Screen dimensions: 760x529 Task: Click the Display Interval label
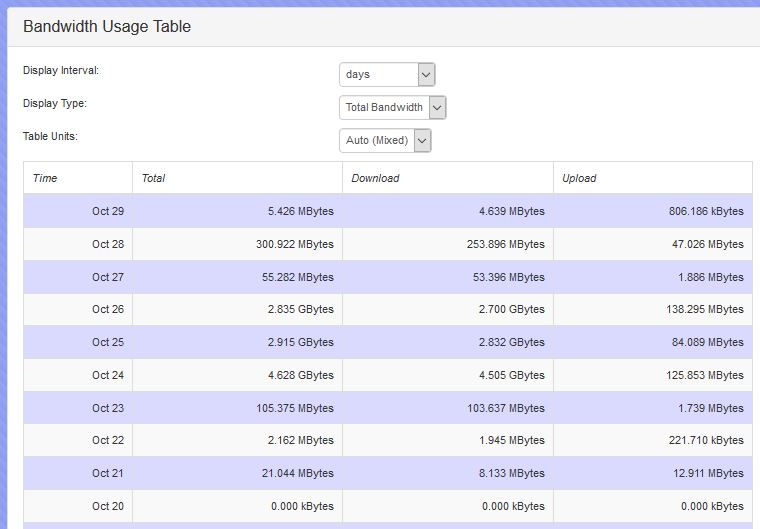pos(61,70)
